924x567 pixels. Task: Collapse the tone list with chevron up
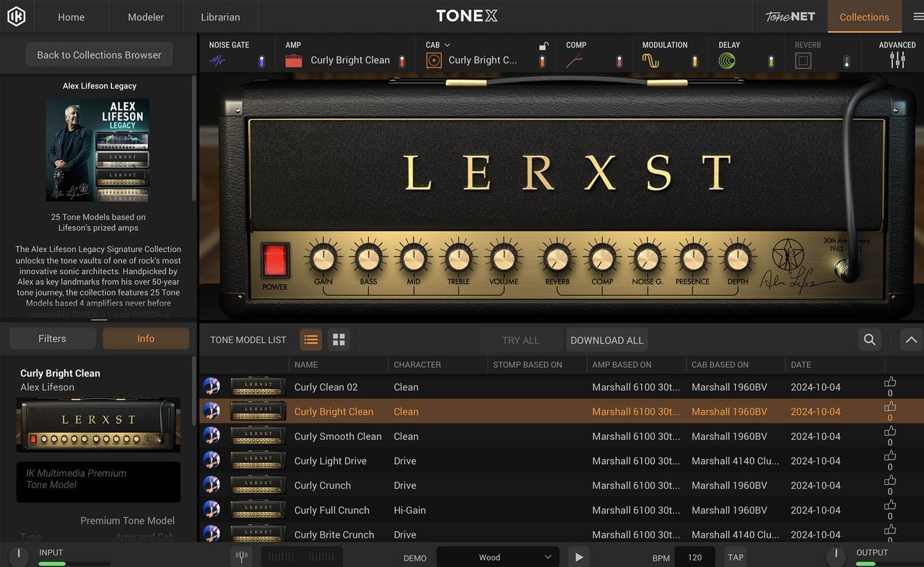point(912,340)
